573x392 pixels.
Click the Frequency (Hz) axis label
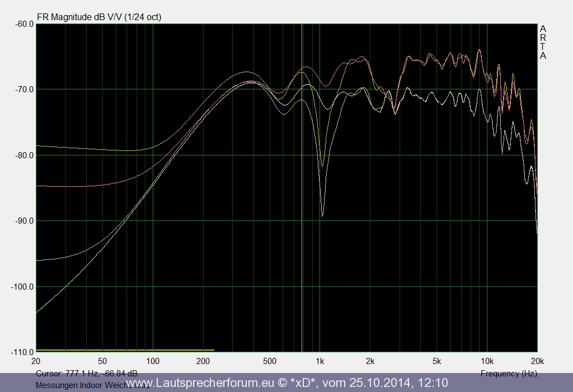click(x=508, y=373)
